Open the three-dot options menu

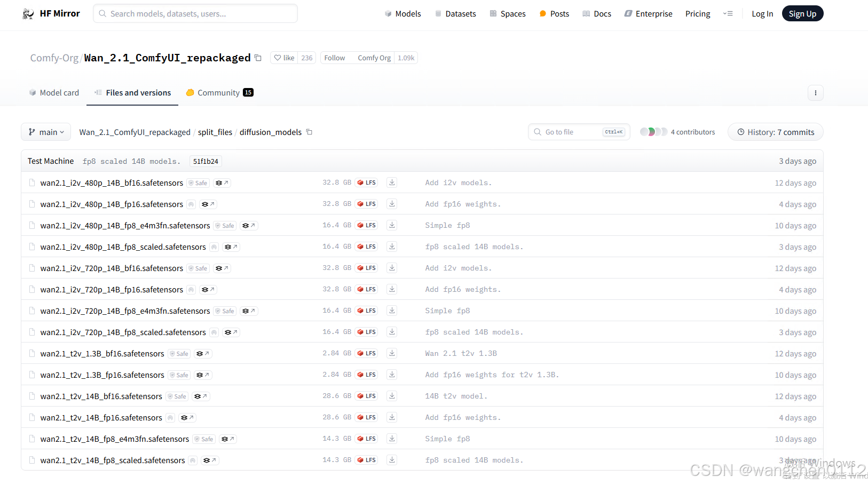pos(815,93)
